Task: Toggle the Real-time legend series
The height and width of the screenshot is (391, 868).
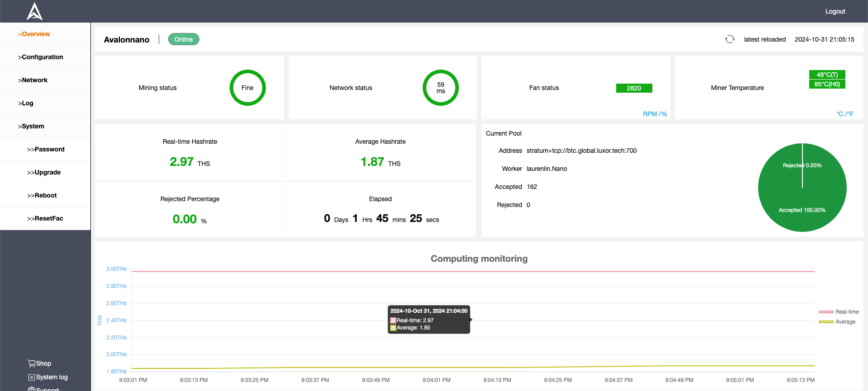Action: pos(839,312)
